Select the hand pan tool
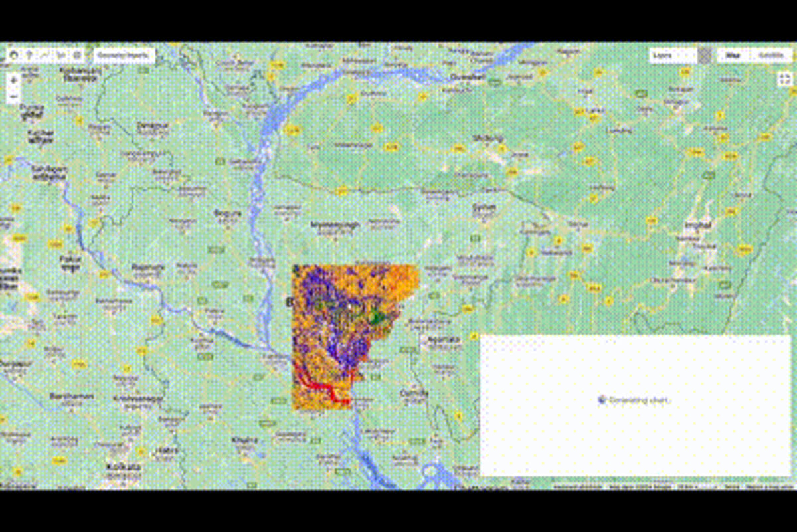The width and height of the screenshot is (797, 532). 14,56
